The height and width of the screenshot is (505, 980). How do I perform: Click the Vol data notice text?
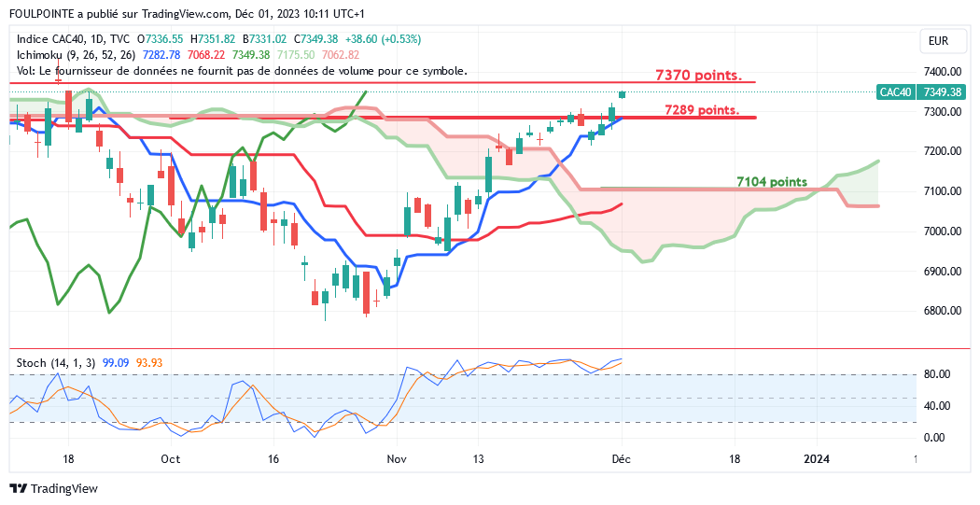click(x=243, y=71)
